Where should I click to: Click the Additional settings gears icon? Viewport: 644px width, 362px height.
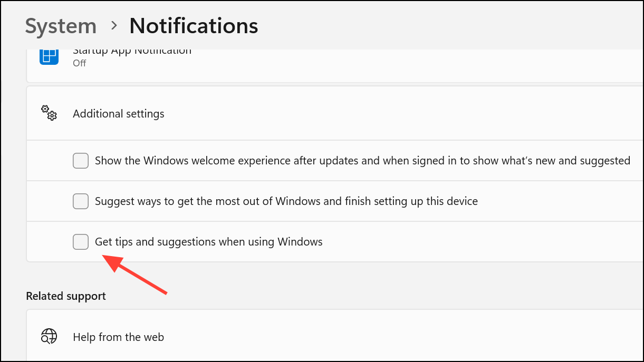(x=49, y=114)
